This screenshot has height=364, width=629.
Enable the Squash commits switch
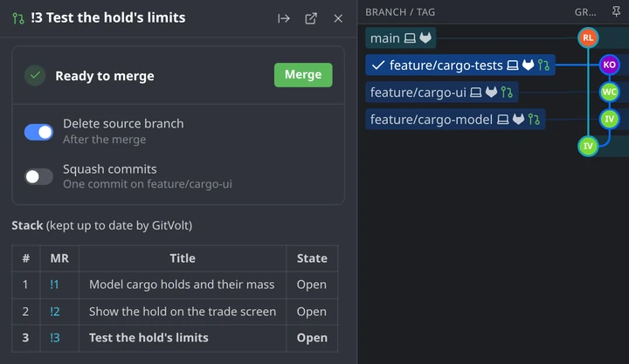[38, 176]
